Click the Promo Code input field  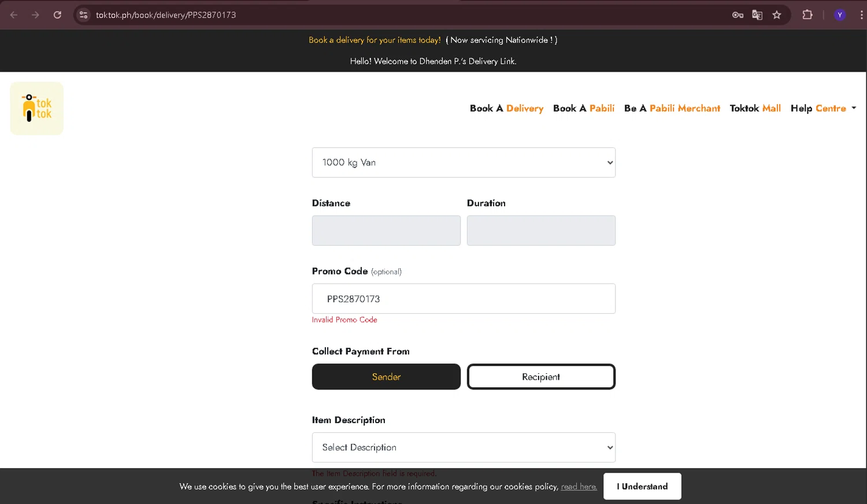[x=464, y=299]
